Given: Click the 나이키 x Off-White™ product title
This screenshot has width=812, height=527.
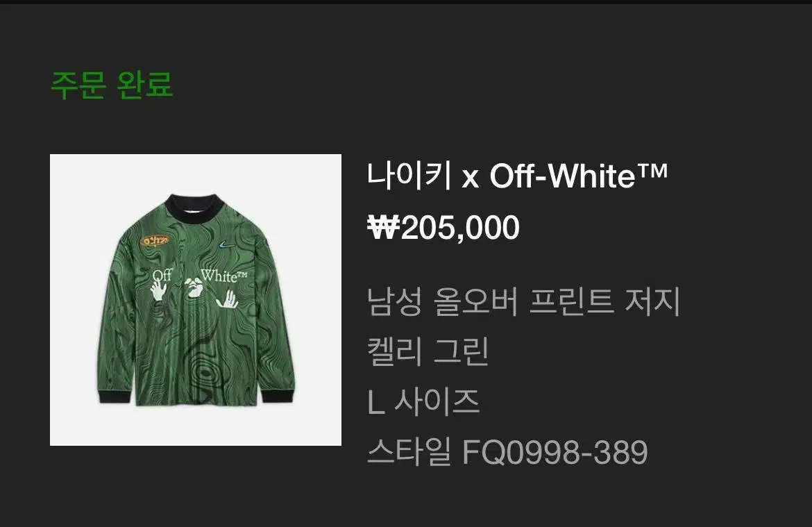Looking at the screenshot, I should pos(517,176).
